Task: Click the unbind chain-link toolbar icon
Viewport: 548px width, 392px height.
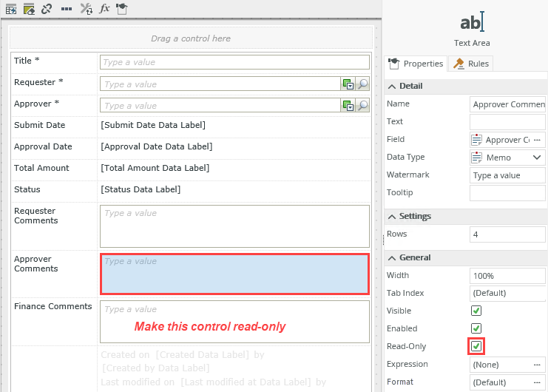Action: [47, 9]
